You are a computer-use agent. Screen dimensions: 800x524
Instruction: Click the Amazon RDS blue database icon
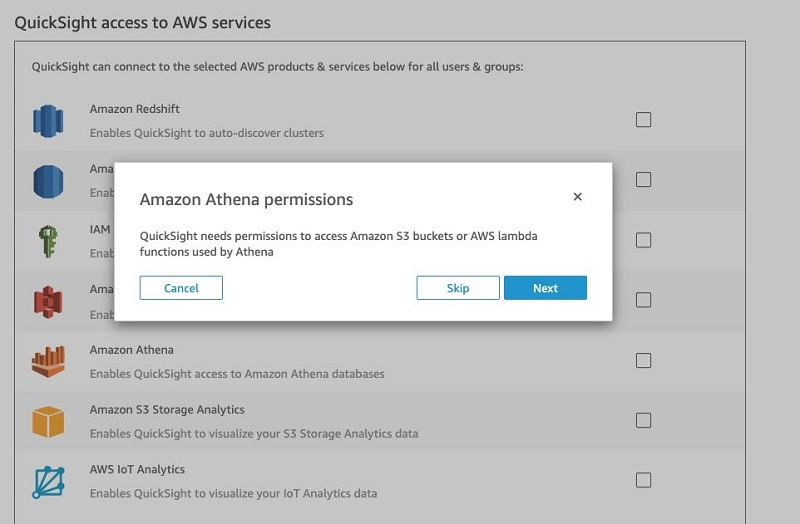click(x=48, y=181)
